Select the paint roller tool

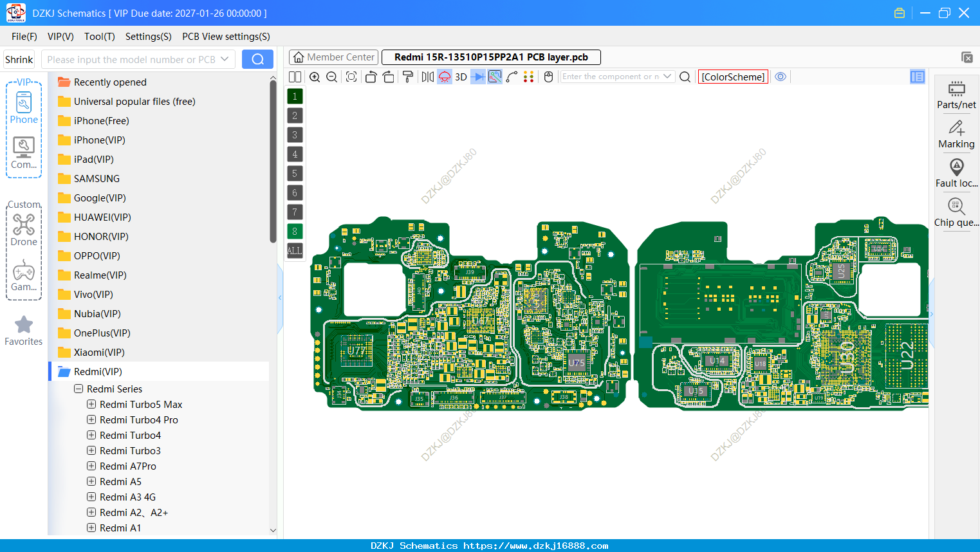[408, 77]
